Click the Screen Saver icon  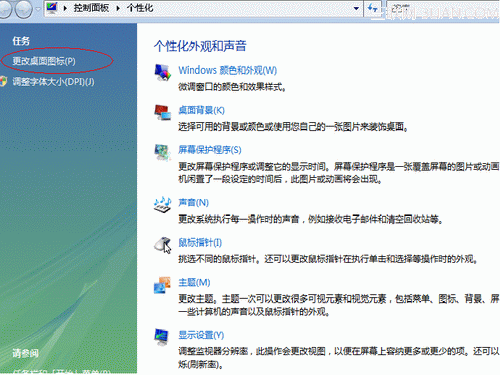pos(163,152)
